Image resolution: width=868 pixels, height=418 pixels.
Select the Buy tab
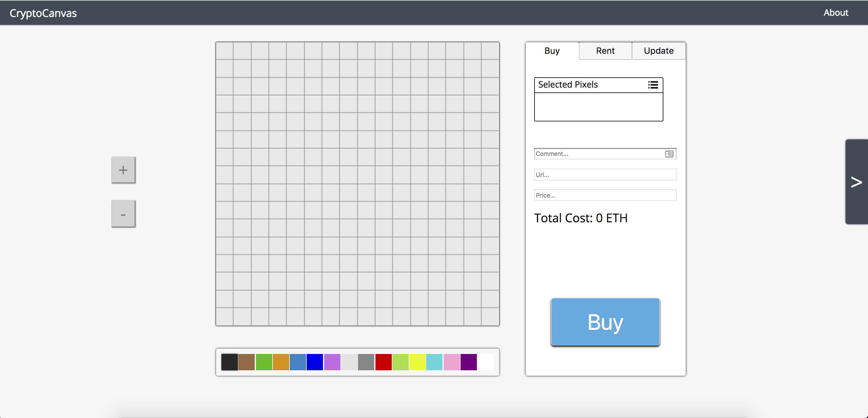click(552, 51)
